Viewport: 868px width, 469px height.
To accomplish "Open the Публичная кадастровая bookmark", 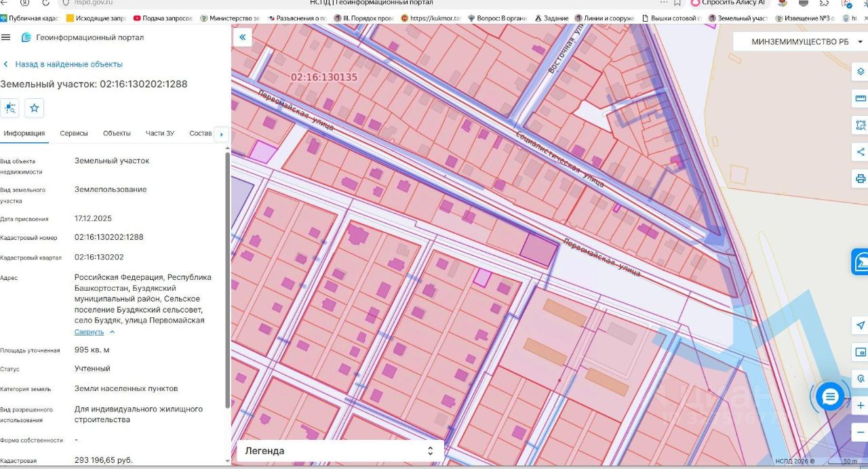I will (30, 18).
